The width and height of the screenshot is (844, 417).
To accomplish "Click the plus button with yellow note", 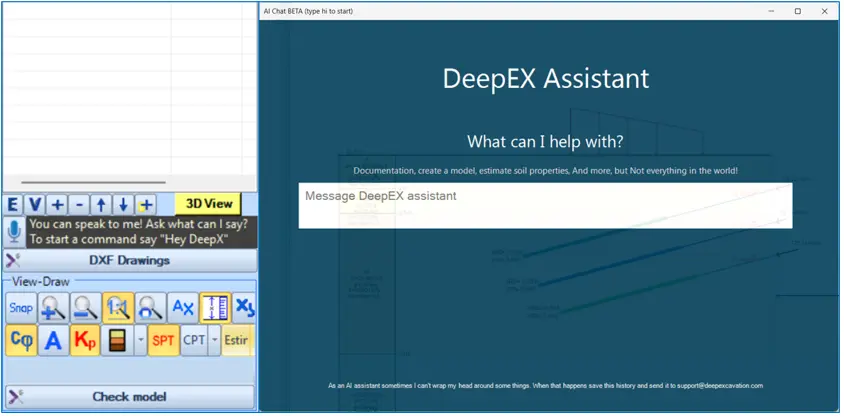I will click(x=145, y=204).
